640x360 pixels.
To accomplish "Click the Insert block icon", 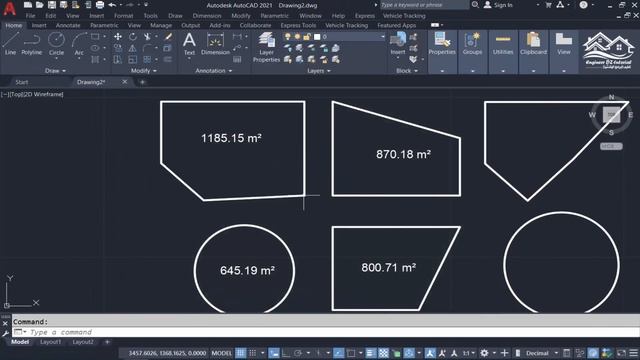I will pyautogui.click(x=398, y=43).
